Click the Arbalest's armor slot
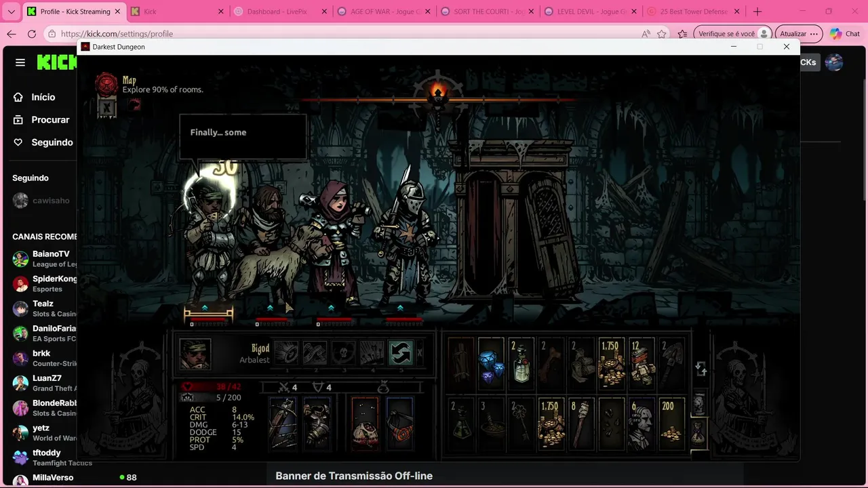Screen dimensions: 868x488 coord(316,423)
